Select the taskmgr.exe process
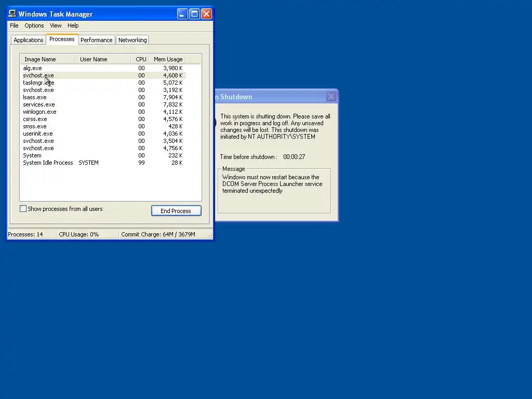532x399 pixels. (103, 83)
